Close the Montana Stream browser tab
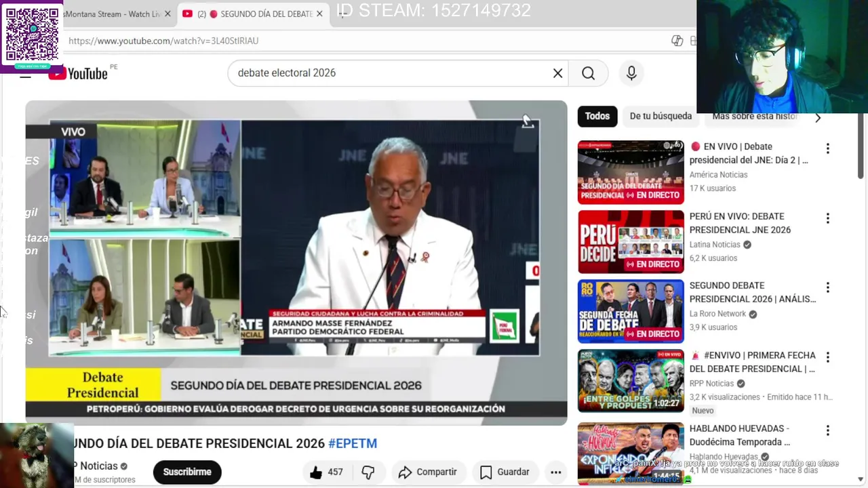 pyautogui.click(x=167, y=14)
